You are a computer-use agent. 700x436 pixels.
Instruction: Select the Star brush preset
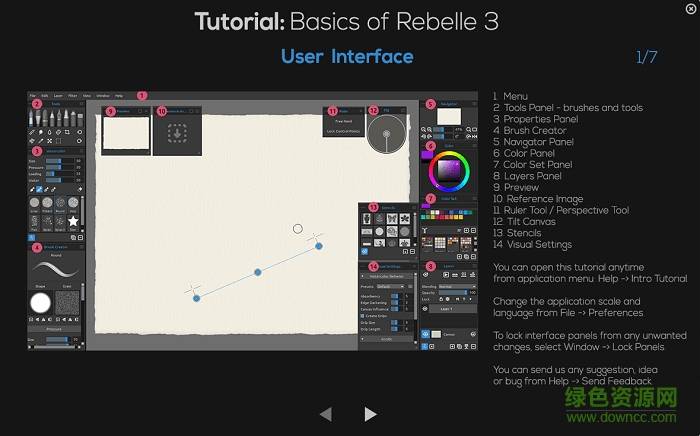click(x=72, y=220)
